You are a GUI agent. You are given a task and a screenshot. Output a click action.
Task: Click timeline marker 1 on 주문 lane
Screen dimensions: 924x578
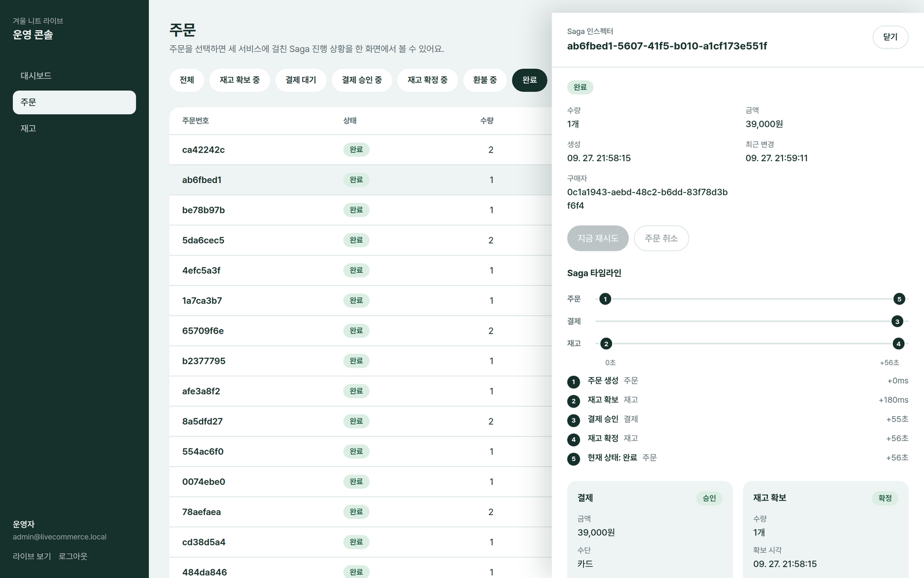(605, 299)
